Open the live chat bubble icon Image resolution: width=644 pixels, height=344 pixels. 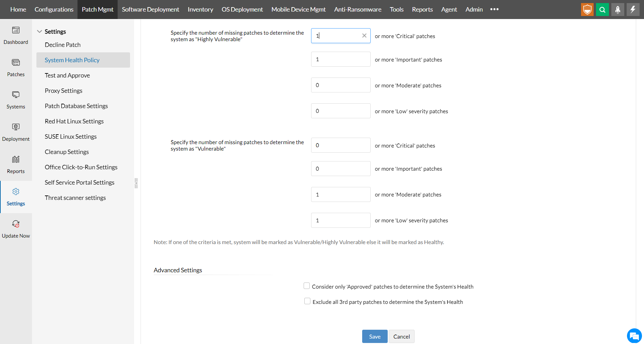[634, 336]
